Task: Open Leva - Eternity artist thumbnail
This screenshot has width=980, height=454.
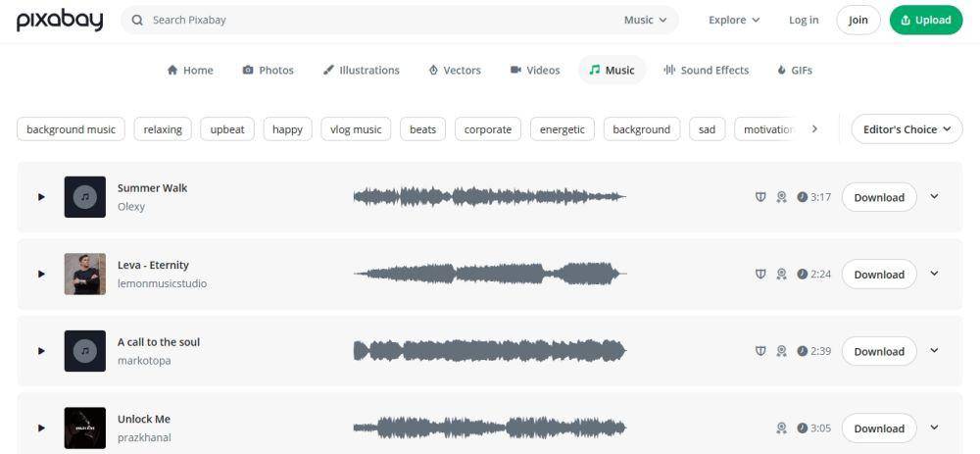Action: (x=85, y=274)
